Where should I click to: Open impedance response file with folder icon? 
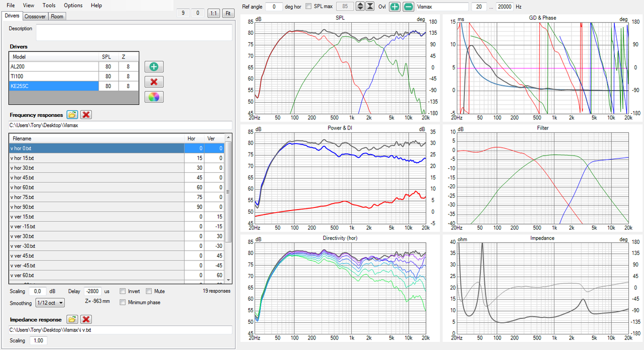[72, 319]
